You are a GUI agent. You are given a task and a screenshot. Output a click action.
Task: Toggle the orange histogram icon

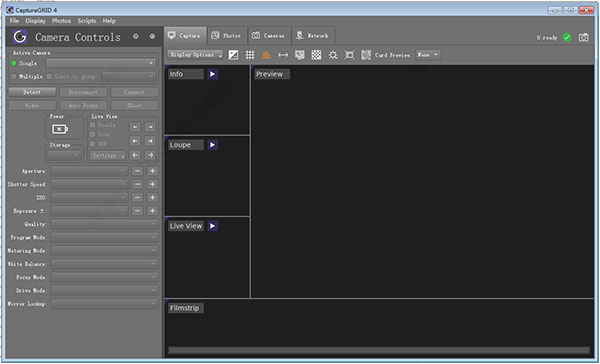267,55
